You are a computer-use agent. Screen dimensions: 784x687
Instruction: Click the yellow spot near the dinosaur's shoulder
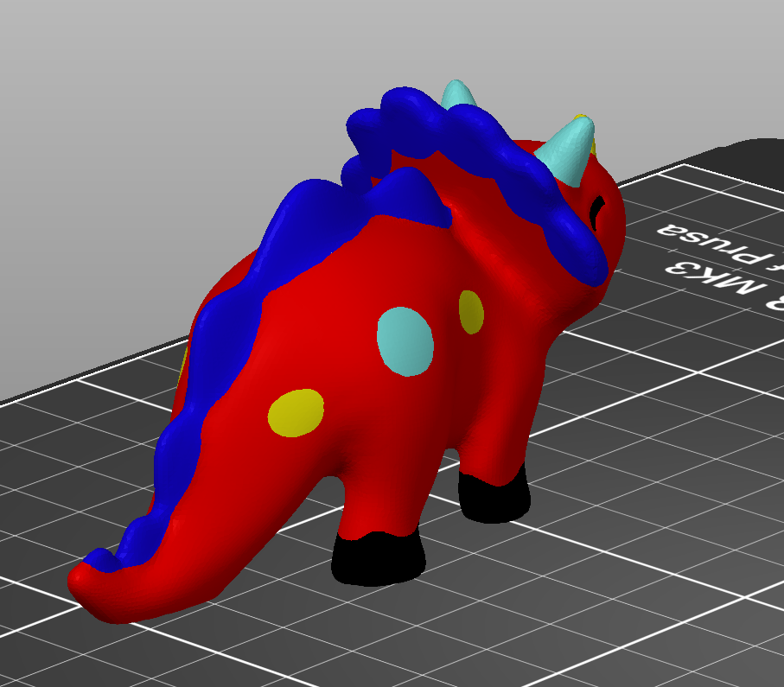click(x=471, y=312)
